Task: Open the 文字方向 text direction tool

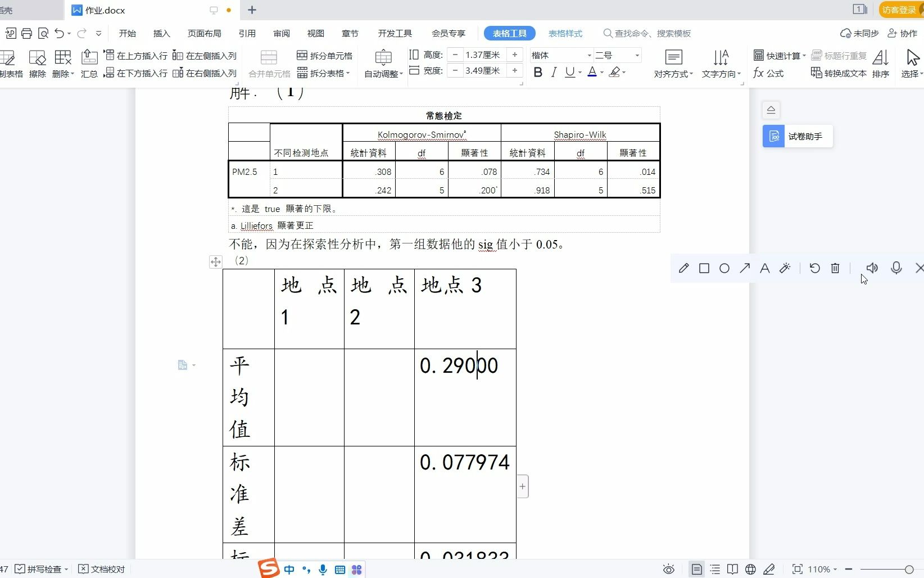Action: coord(720,64)
